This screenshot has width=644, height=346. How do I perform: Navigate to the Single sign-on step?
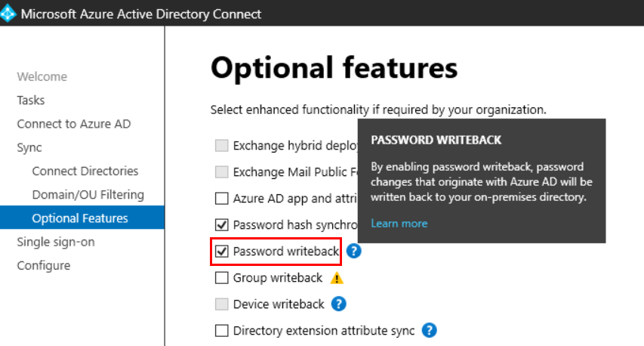pyautogui.click(x=55, y=242)
